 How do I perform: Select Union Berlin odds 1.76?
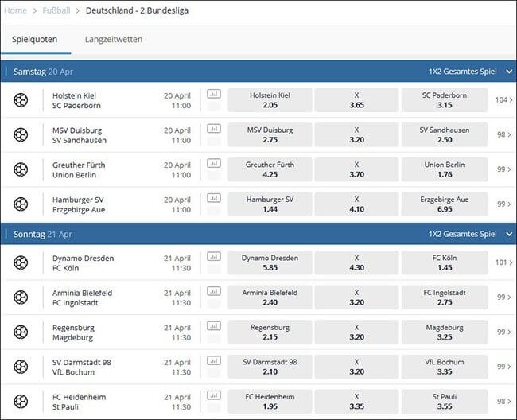pyautogui.click(x=445, y=169)
